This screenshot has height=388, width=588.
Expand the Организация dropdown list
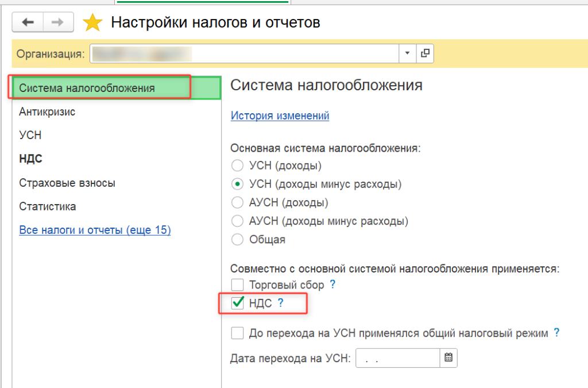(x=407, y=53)
